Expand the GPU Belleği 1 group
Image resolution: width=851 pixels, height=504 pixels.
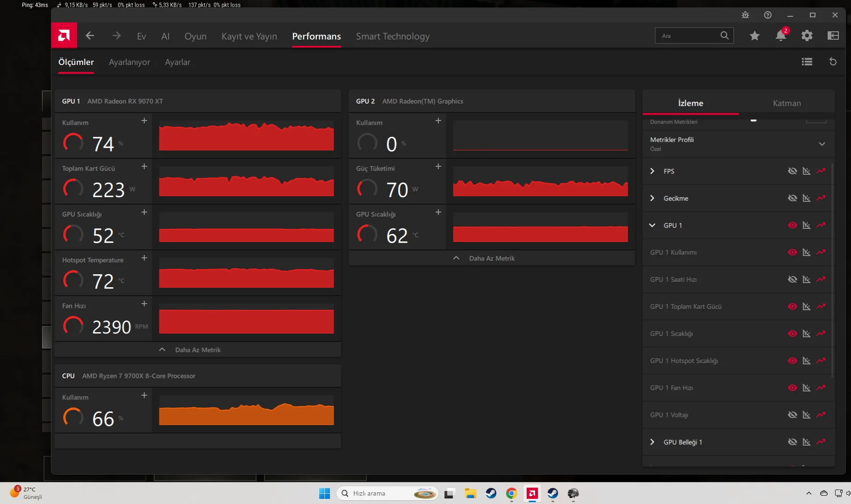pyautogui.click(x=652, y=442)
